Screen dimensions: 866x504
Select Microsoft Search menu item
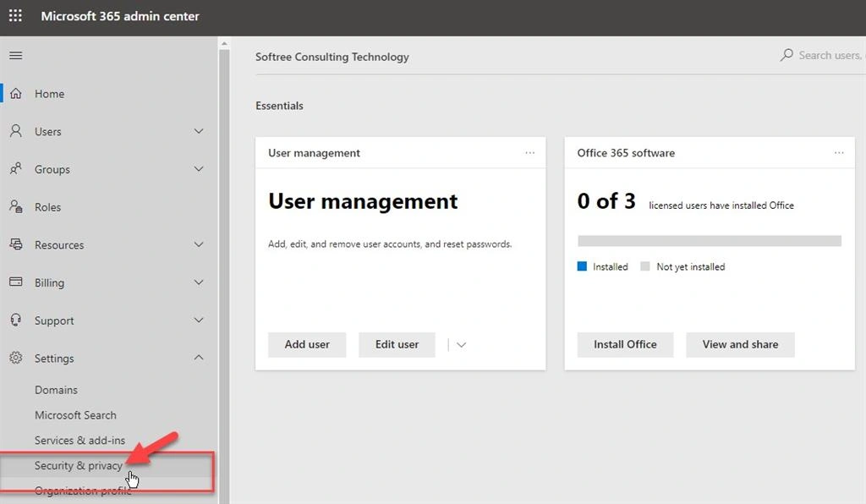(x=75, y=415)
